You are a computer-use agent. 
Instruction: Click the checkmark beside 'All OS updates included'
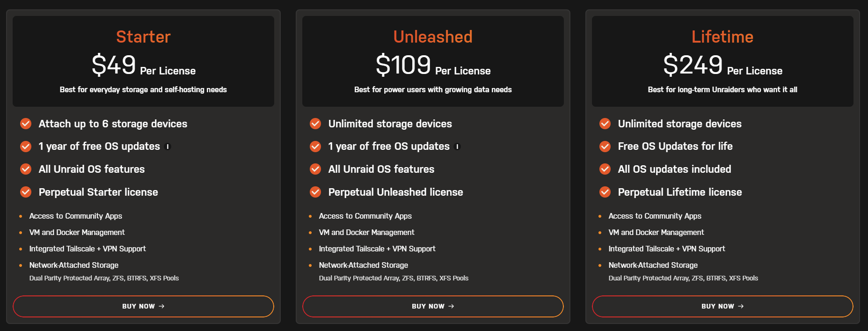605,169
